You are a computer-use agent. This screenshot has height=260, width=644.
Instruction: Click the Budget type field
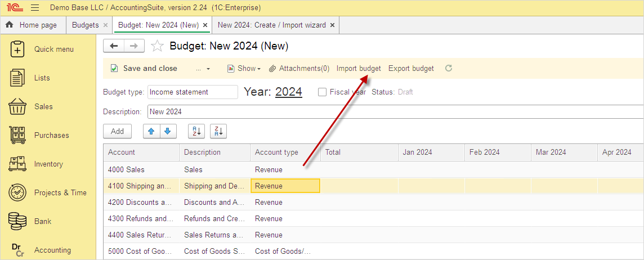tap(193, 92)
